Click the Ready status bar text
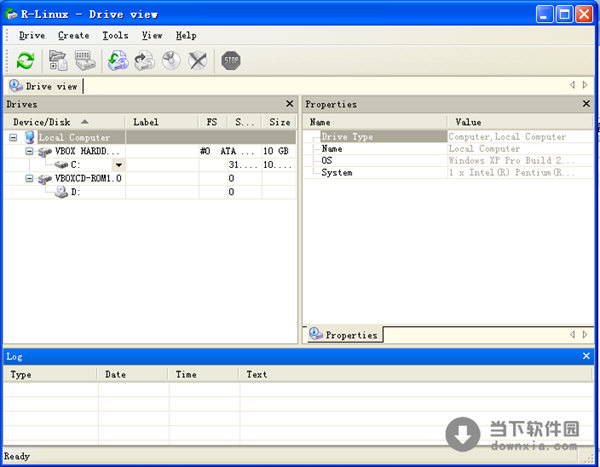Viewport: 600px width, 467px height. [x=17, y=456]
